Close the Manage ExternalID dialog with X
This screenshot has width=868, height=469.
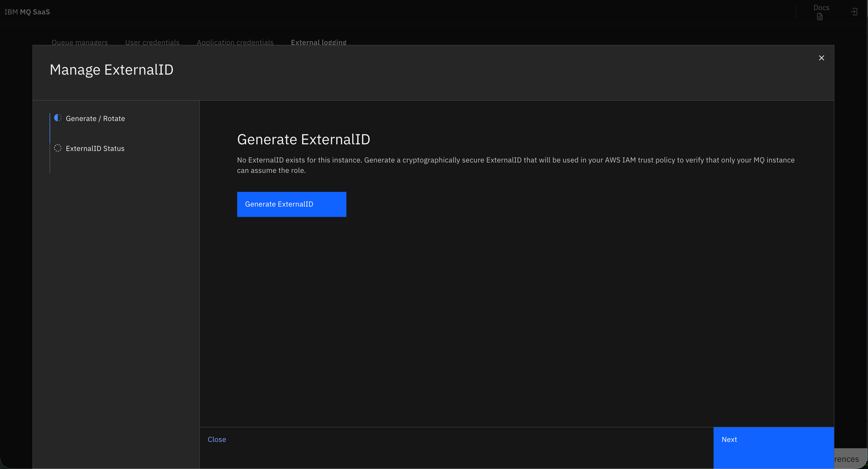pyautogui.click(x=821, y=58)
